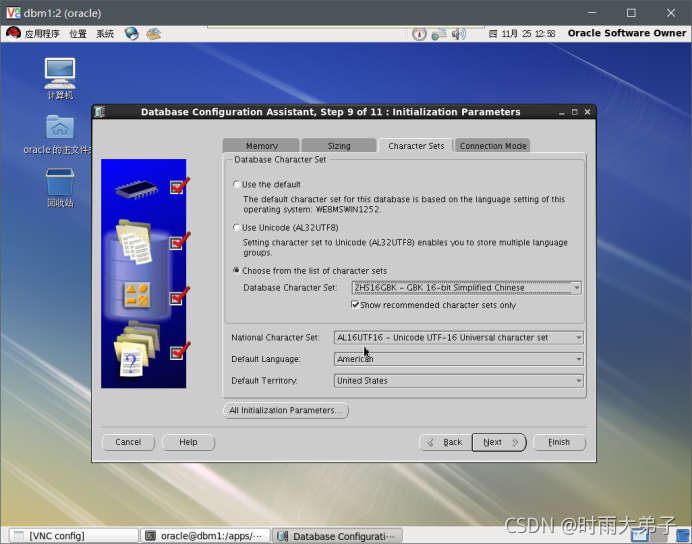The width and height of the screenshot is (692, 544).
Task: Open the Database Character Set dropdown
Action: point(466,288)
